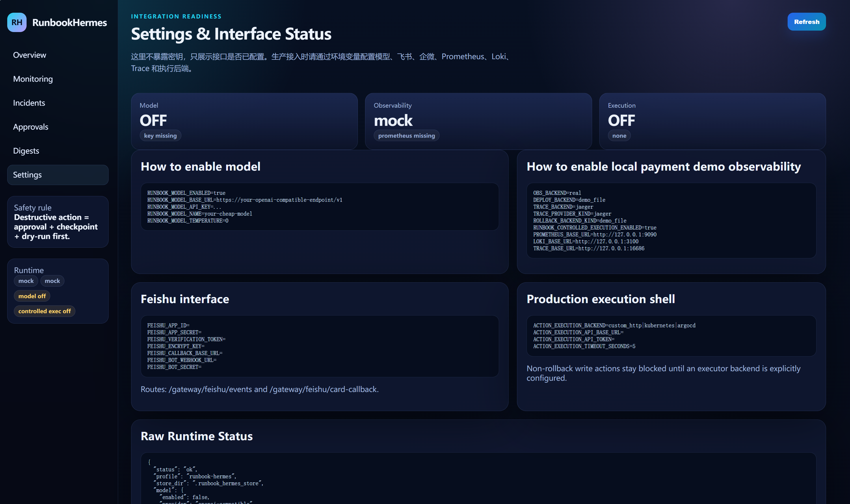
Task: Click the FEISHU_BOT_SECRET= line
Action: click(x=174, y=367)
